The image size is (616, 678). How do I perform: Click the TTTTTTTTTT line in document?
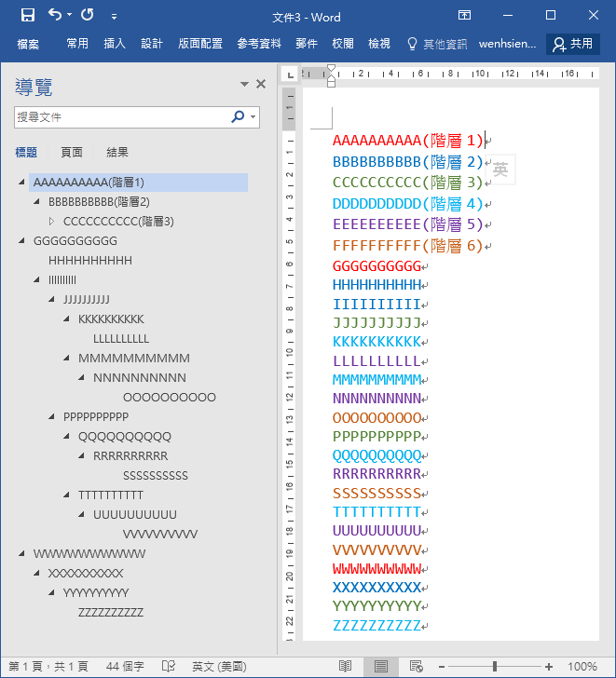[376, 512]
